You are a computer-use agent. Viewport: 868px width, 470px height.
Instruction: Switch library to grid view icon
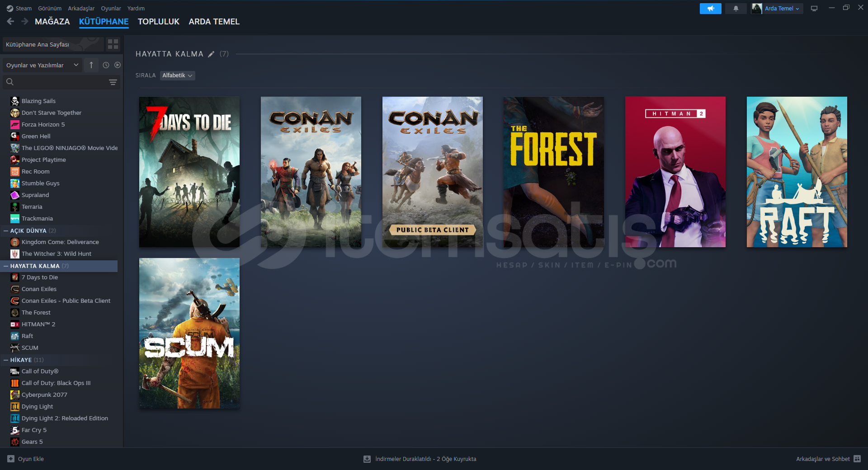[113, 44]
